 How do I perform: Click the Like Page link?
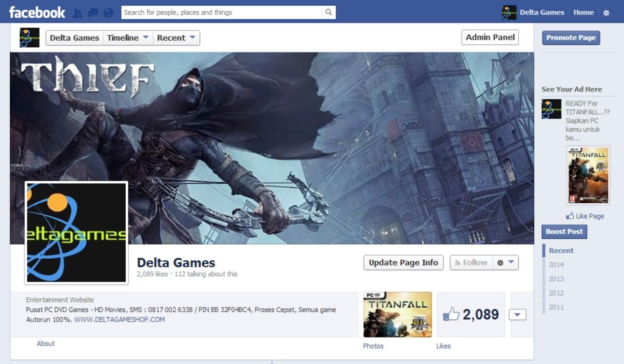(x=589, y=216)
